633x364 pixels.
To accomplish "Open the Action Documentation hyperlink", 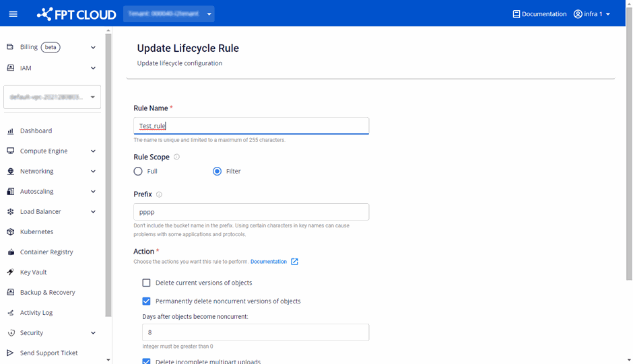I will pyautogui.click(x=269, y=262).
